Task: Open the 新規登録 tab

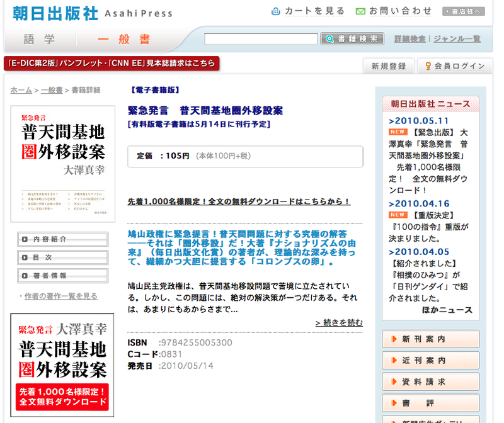Action: [x=389, y=66]
